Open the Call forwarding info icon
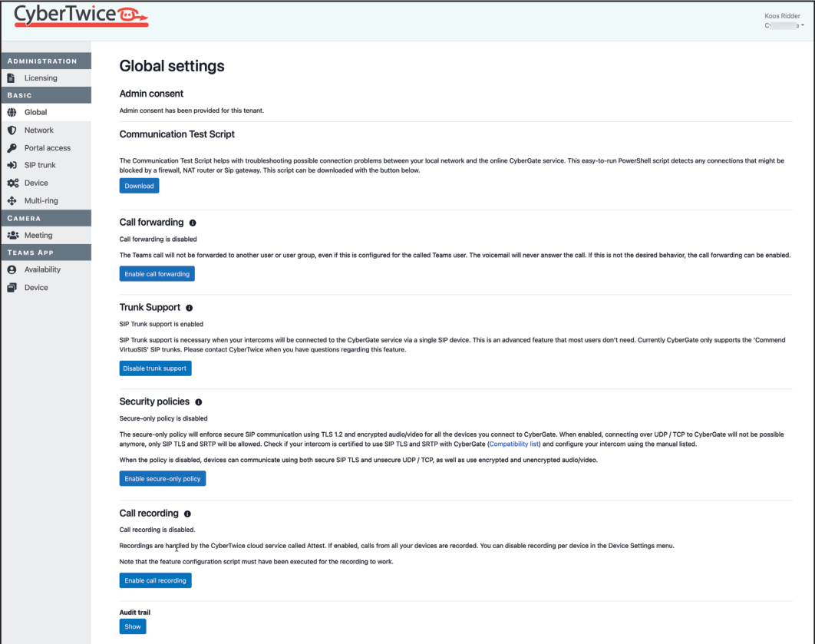Image resolution: width=815 pixels, height=644 pixels. point(192,223)
